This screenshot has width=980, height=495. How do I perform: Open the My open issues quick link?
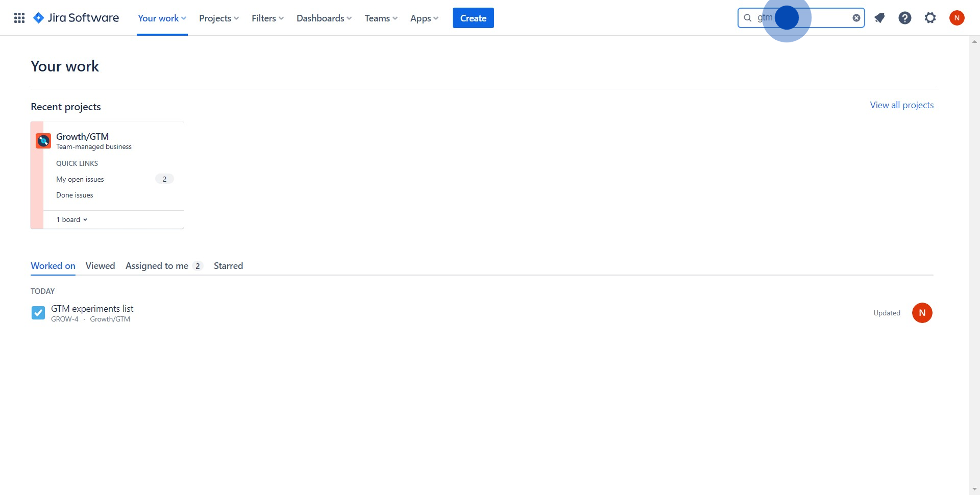[x=80, y=179]
